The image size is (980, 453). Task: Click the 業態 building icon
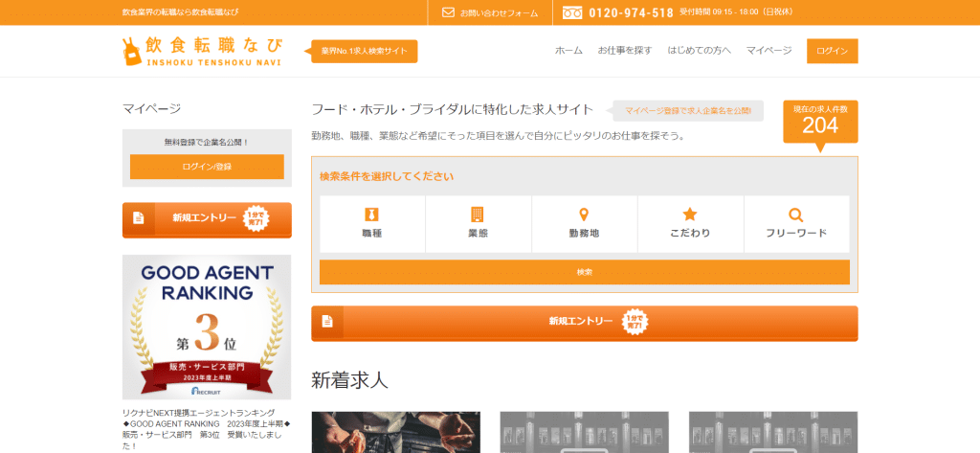(x=478, y=215)
